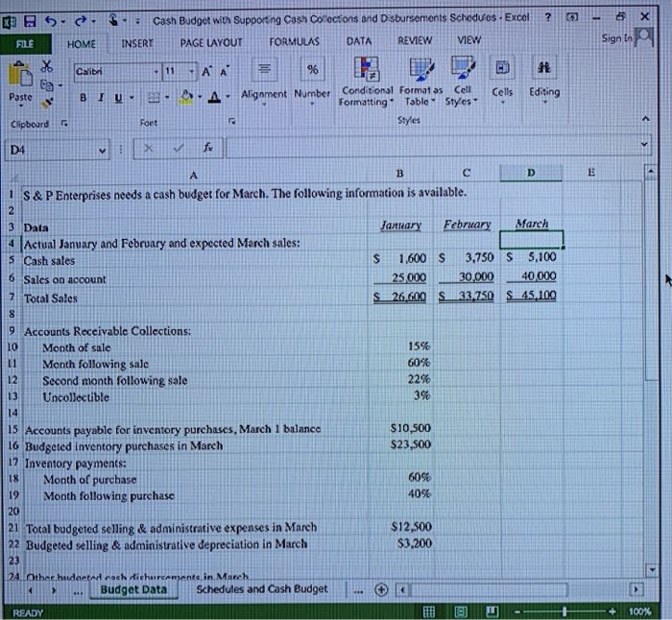Image resolution: width=672 pixels, height=620 pixels.
Task: Decrease font size with small A icon
Action: 225,72
